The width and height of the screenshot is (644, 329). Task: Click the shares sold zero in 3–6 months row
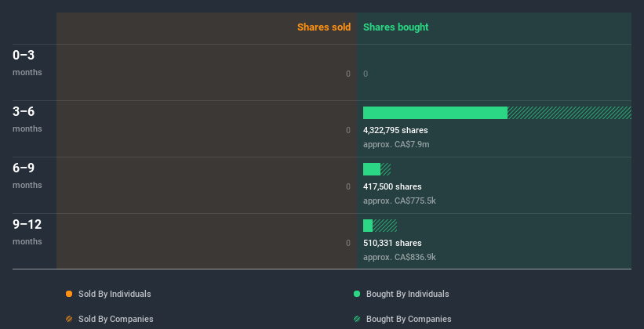click(x=348, y=131)
